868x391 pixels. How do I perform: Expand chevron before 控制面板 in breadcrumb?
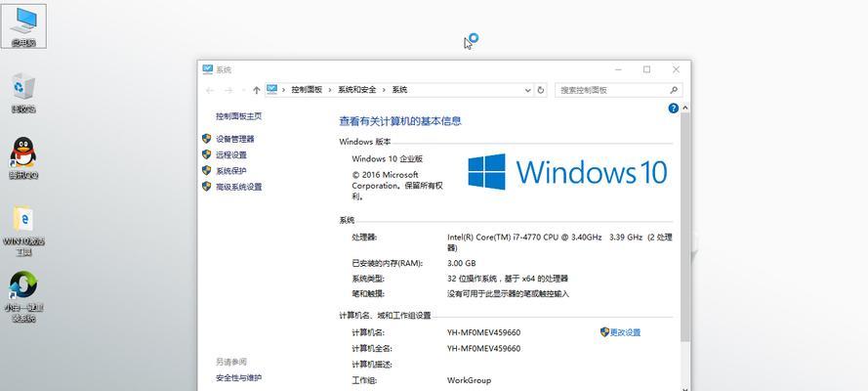[x=284, y=90]
